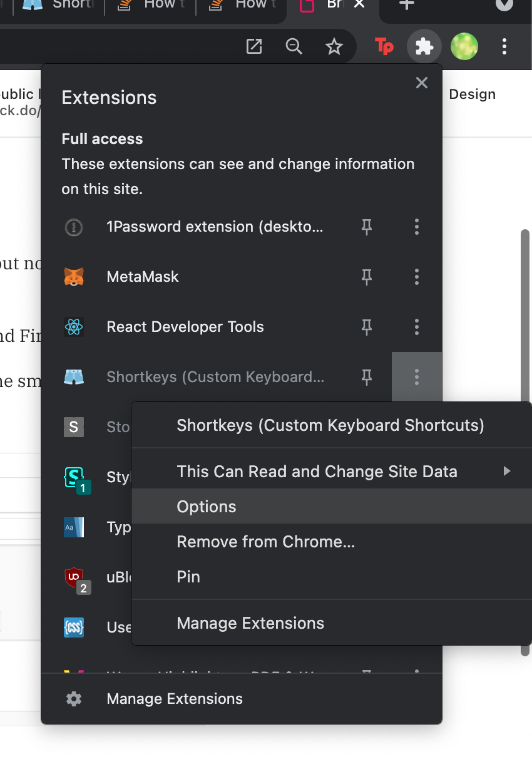Close the active browser tab

[x=359, y=4]
